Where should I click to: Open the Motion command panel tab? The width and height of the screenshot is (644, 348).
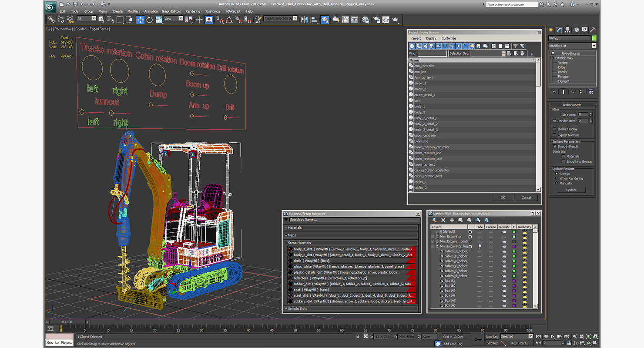[577, 30]
